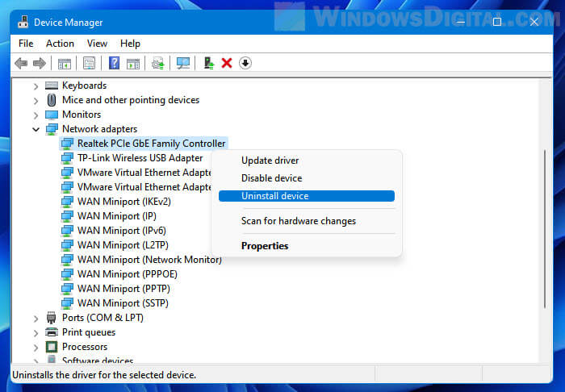Viewport: 565px width, 392px height.
Task: Select WAN Miniport (L2TP) entry
Action: tap(123, 245)
